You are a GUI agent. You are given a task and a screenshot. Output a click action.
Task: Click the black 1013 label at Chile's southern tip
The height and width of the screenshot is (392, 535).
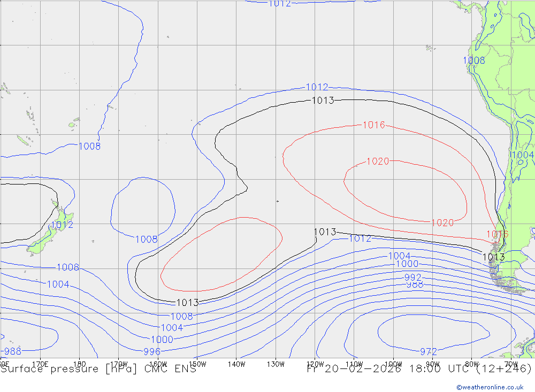click(x=494, y=257)
